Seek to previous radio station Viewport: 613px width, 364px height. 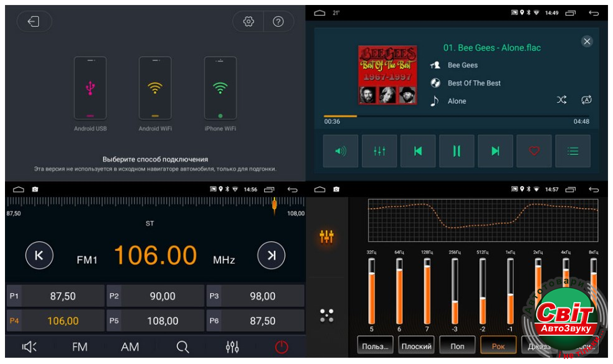click(x=39, y=255)
